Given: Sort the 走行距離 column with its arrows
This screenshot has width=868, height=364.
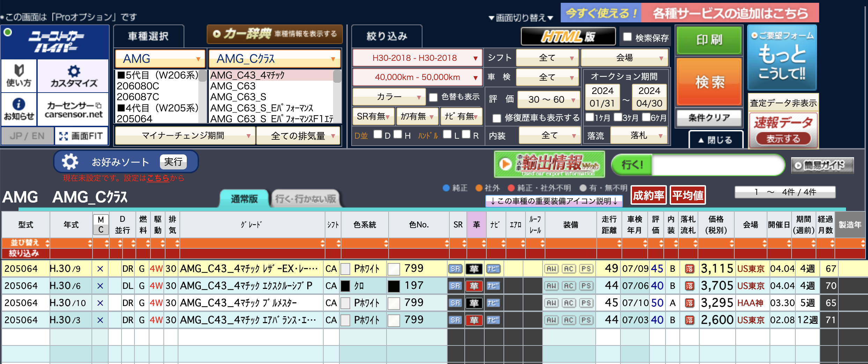Looking at the screenshot, I should [619, 243].
